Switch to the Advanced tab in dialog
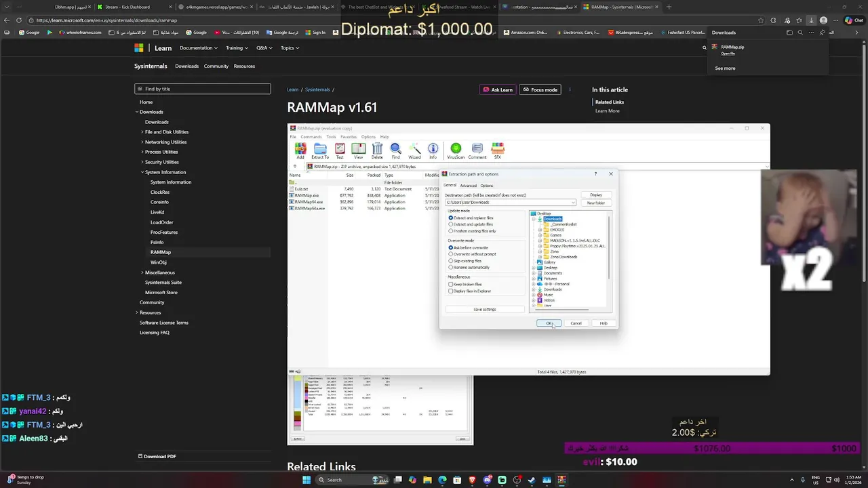 pyautogui.click(x=468, y=186)
